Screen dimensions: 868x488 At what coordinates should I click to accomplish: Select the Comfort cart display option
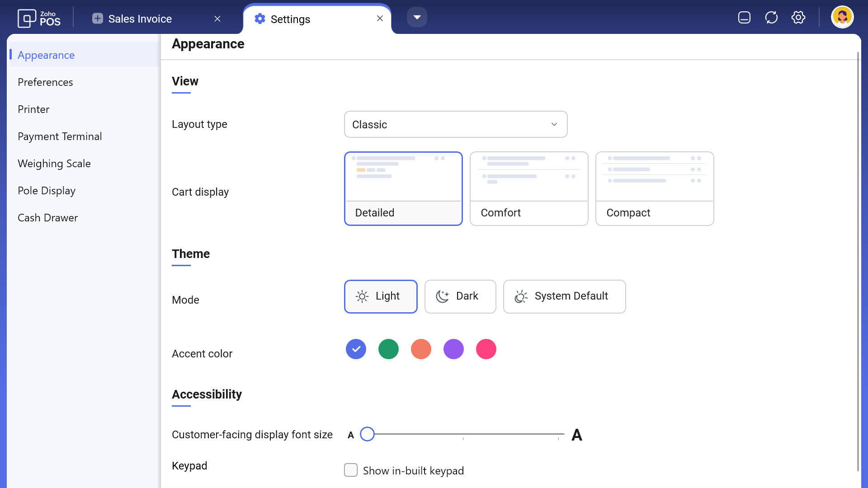coord(528,188)
